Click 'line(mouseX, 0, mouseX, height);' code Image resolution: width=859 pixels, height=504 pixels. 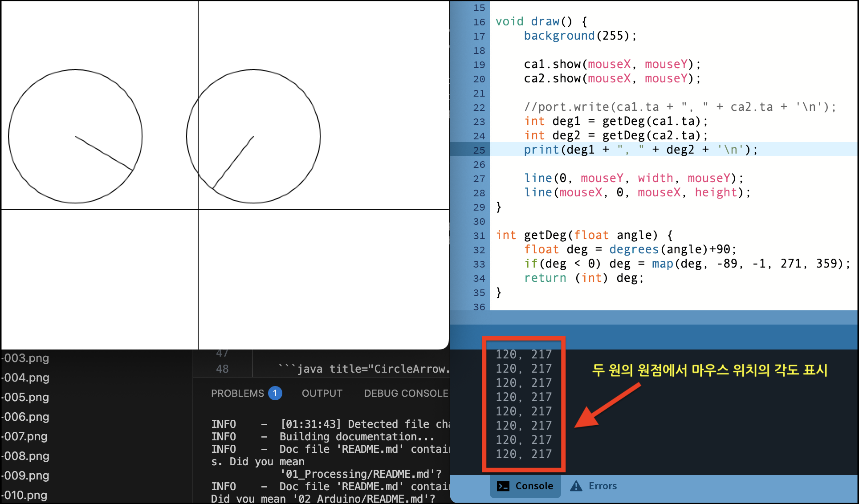(x=637, y=192)
